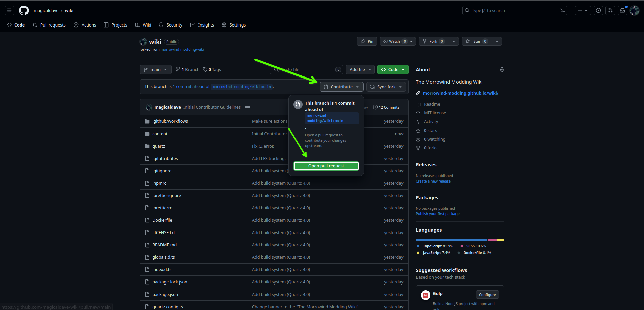This screenshot has width=644, height=310.
Task: Open the .github/workflows folder
Action: click(170, 121)
